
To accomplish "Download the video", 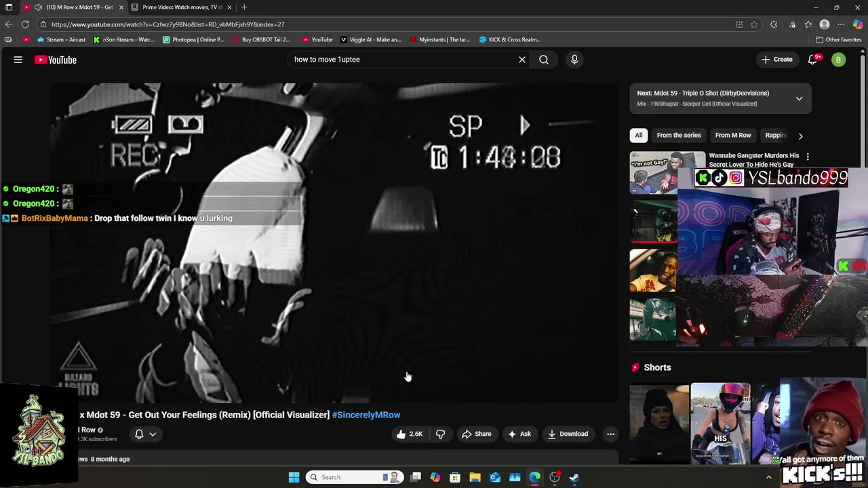I will pos(568,434).
